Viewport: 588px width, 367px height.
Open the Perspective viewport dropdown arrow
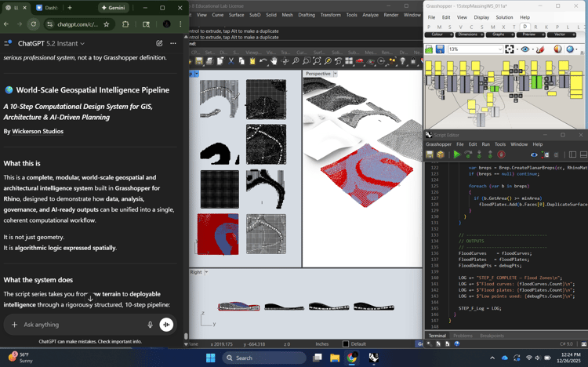[336, 74]
